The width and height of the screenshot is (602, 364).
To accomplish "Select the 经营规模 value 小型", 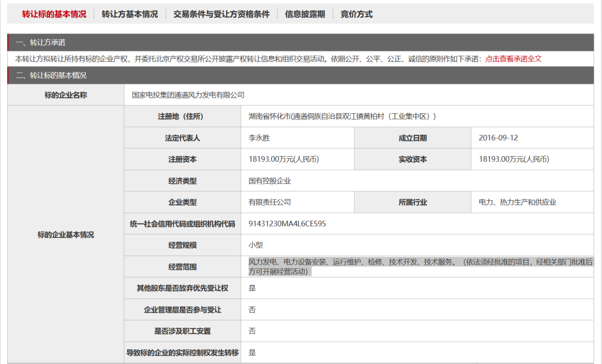I will (256, 245).
